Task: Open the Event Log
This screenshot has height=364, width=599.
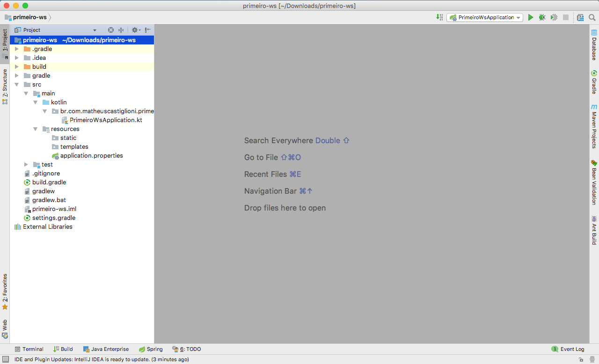Action: 568,349
